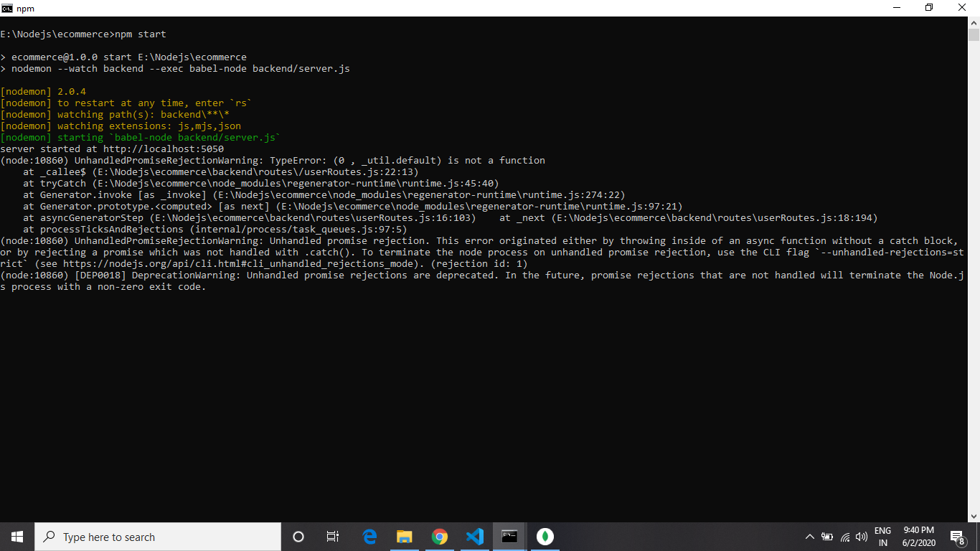
Task: Open Task View from the taskbar
Action: (333, 537)
